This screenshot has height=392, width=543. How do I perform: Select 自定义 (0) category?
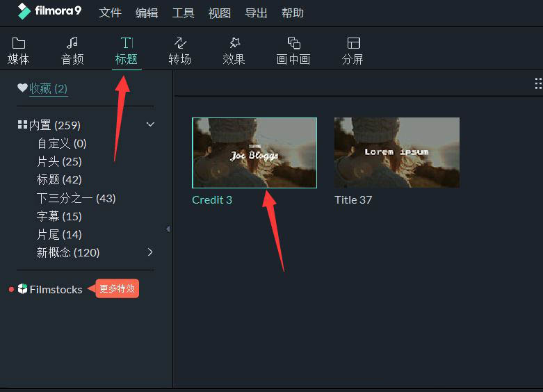pyautogui.click(x=62, y=143)
